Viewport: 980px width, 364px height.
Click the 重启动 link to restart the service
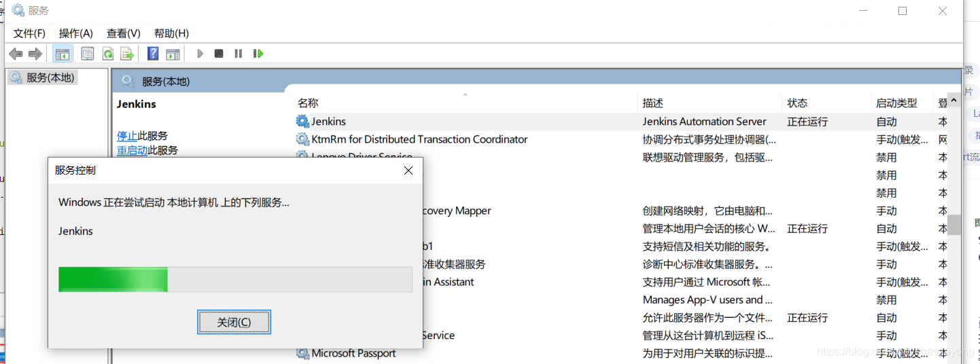pyautogui.click(x=132, y=150)
